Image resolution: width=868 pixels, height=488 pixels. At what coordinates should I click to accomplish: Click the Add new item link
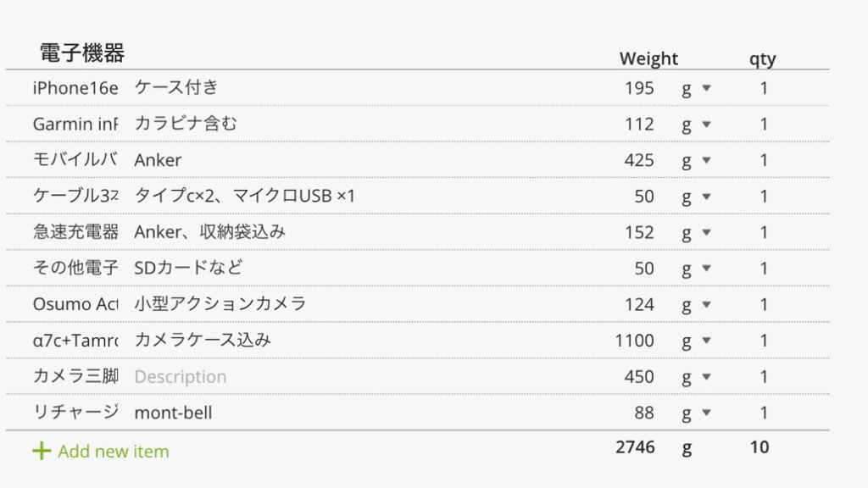click(113, 452)
